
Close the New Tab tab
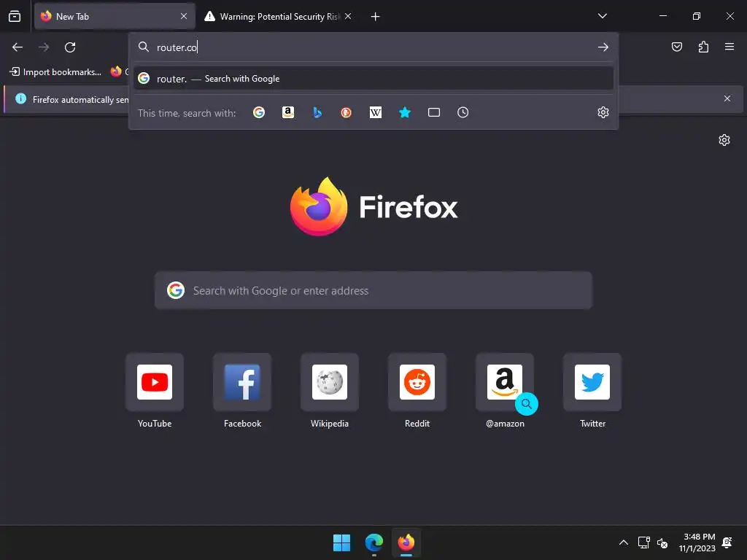184,16
